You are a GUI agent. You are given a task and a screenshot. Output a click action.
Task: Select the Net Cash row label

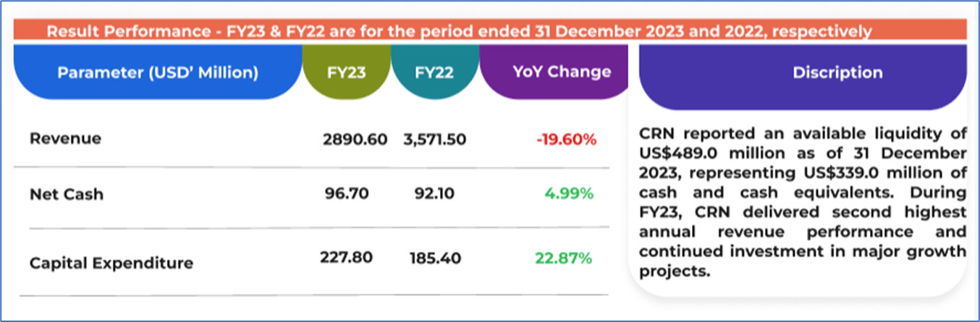pos(67,194)
